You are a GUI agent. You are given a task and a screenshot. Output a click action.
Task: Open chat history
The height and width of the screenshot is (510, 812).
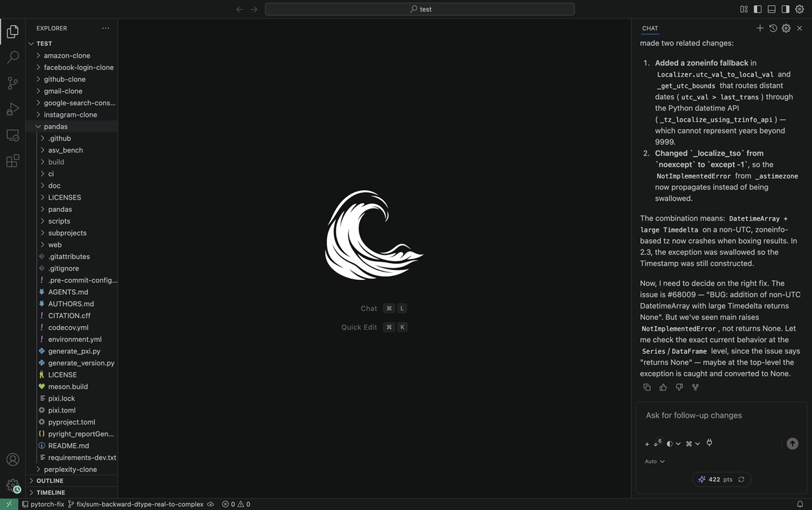tap(773, 28)
